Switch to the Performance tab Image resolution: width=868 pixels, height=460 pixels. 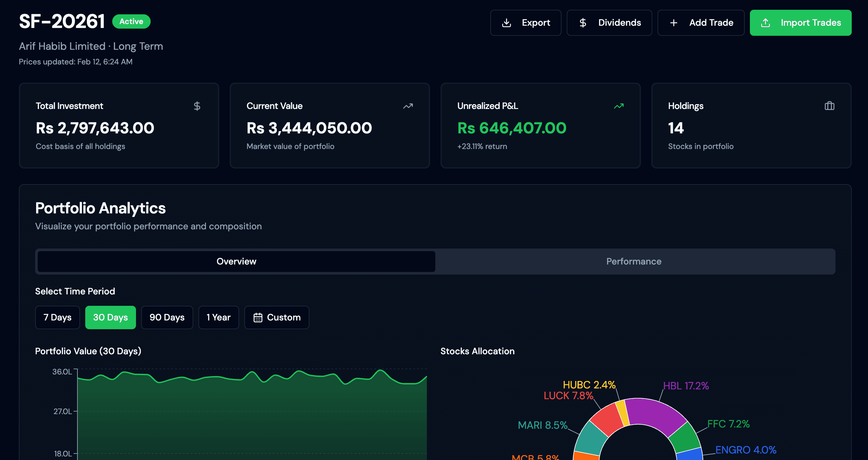click(633, 261)
